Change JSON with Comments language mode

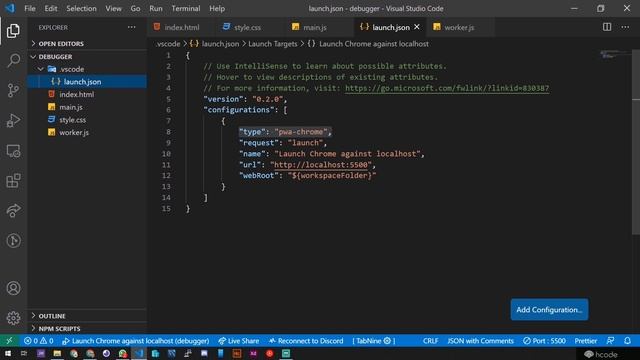pos(480,341)
